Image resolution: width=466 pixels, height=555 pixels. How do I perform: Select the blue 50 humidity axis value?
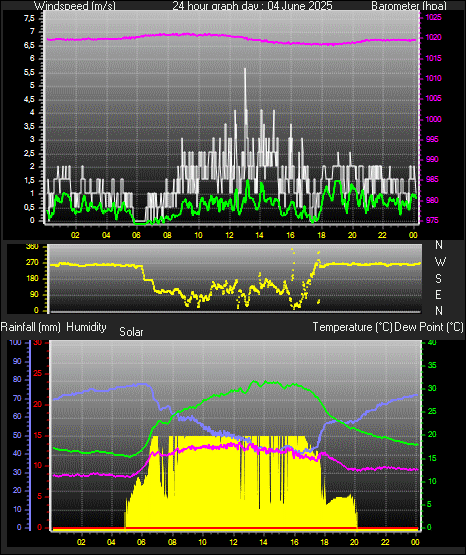[17, 435]
